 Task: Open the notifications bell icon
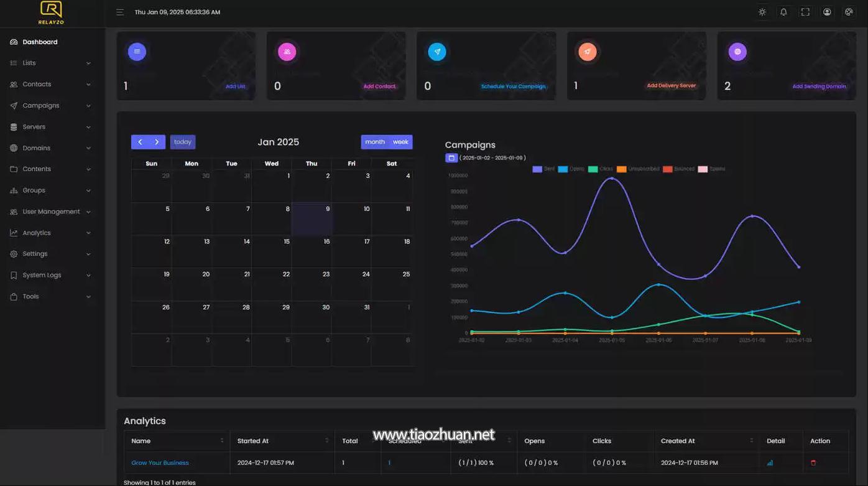(783, 12)
